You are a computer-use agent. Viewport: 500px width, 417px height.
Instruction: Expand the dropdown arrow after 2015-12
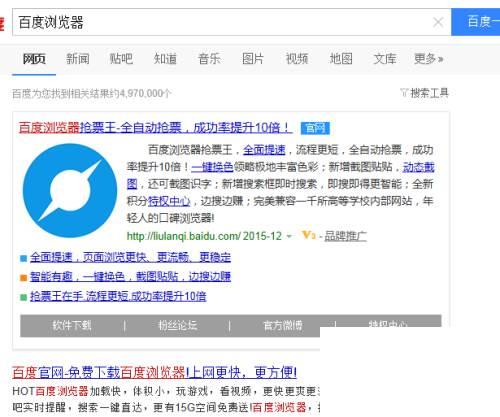289,236
